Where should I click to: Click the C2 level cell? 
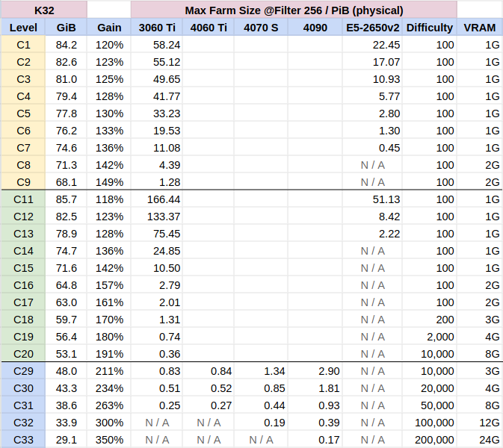pos(23,62)
